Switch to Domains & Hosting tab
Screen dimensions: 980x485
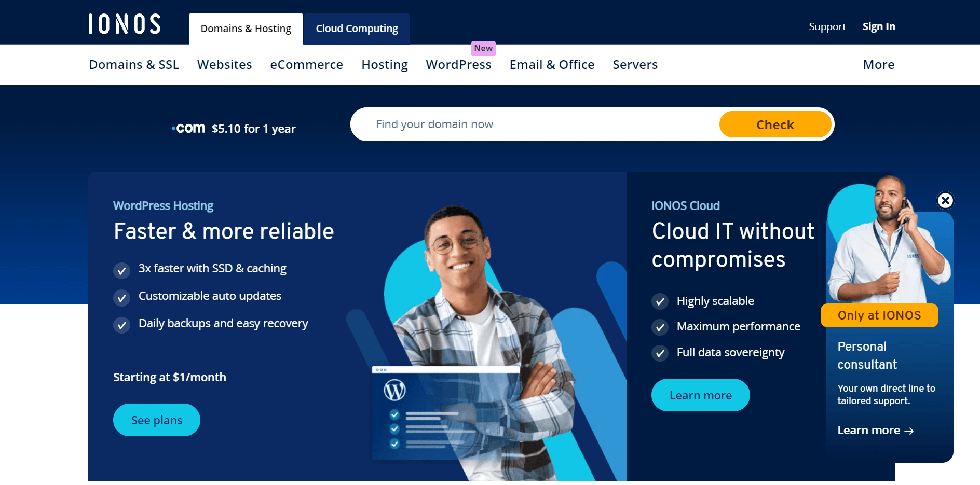pos(246,29)
